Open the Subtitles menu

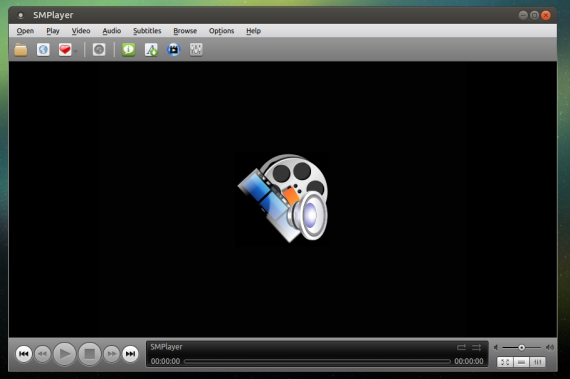pos(147,31)
